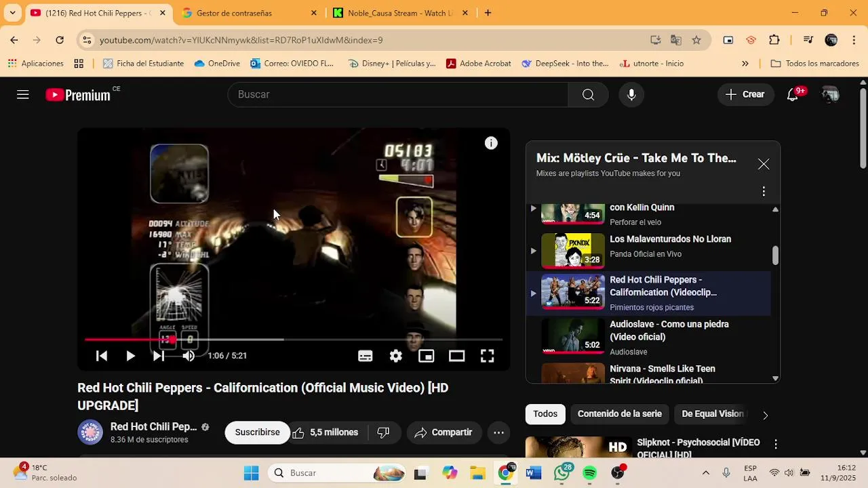Seek on the red video progress bar

(x=294, y=340)
